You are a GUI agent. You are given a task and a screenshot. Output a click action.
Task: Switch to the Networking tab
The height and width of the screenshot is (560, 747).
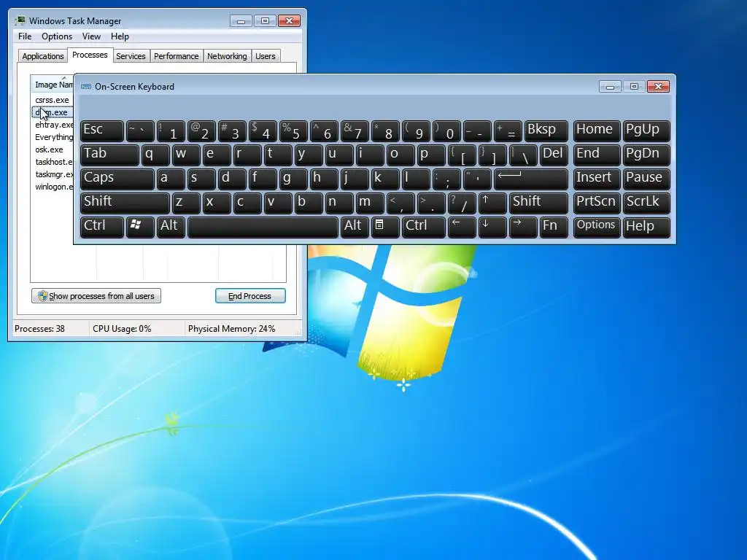point(227,56)
